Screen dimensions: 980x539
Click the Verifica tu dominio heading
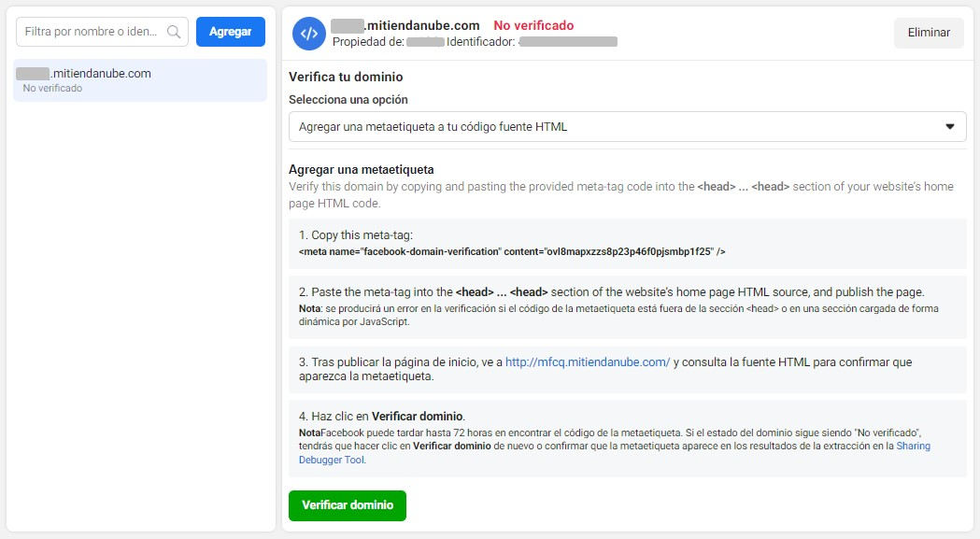[x=346, y=77]
